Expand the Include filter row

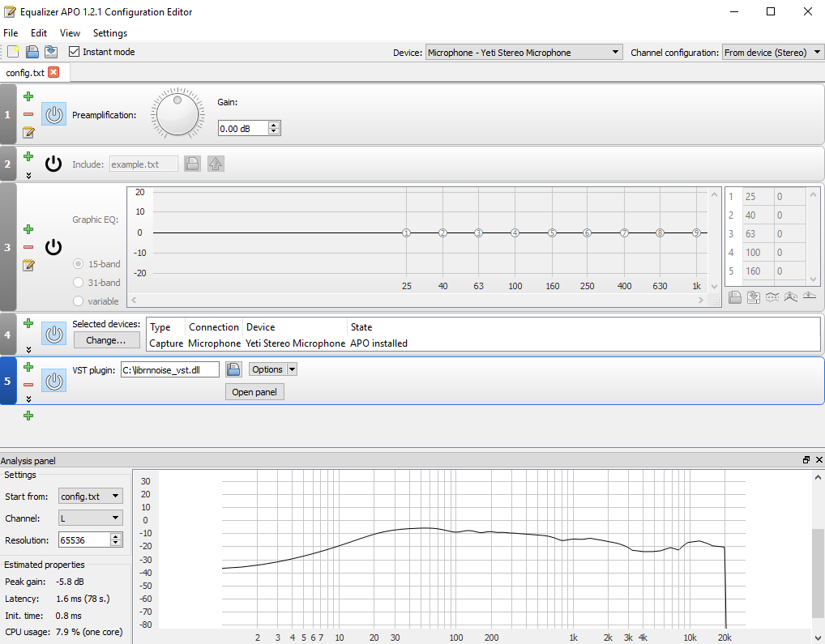pyautogui.click(x=28, y=173)
